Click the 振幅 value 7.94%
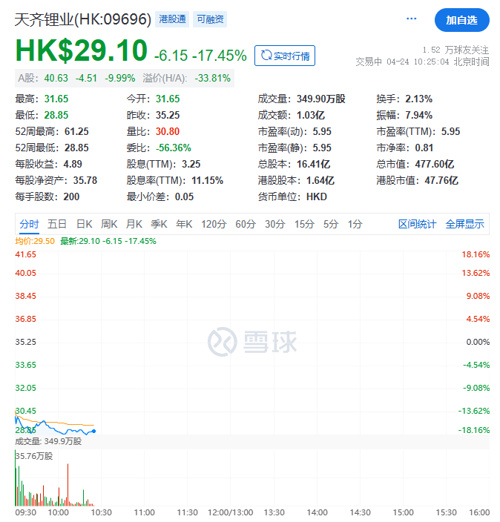This screenshot has height=522, width=500. [x=419, y=115]
